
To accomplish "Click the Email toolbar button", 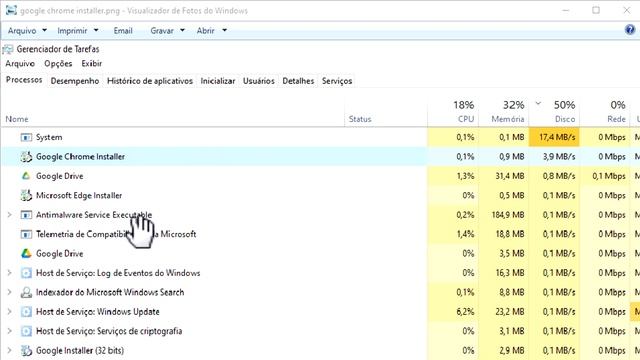I will click(123, 31).
